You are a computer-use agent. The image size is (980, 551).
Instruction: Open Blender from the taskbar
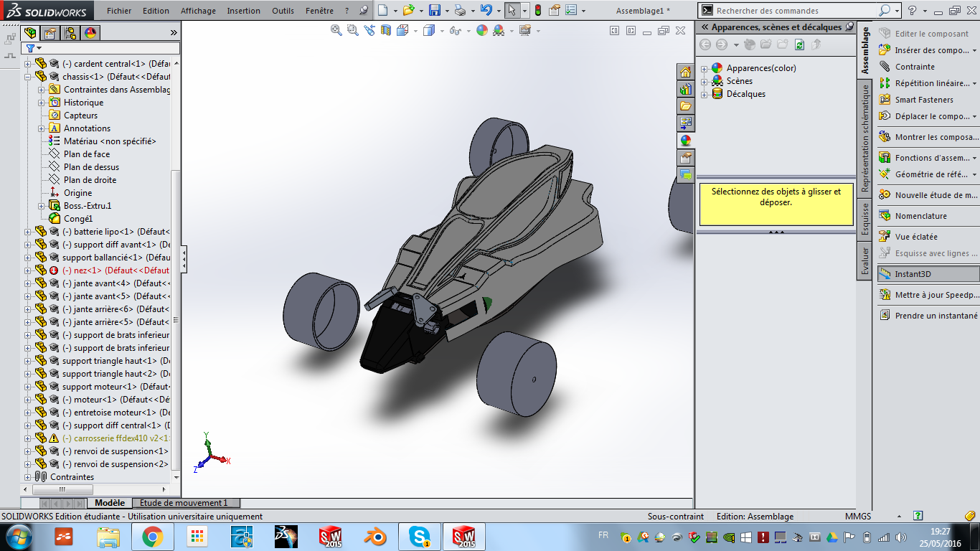coord(374,536)
